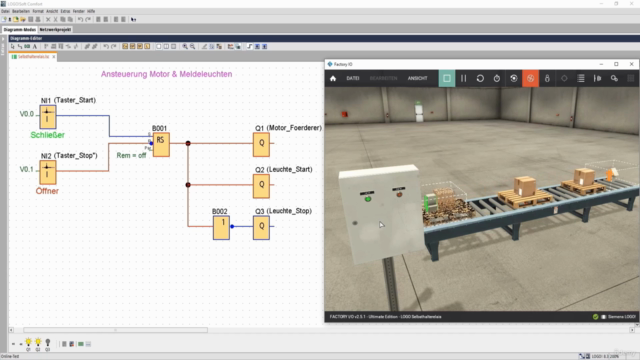Stop the Factory IO simulation
Viewport: 640px width, 360px height.
tap(447, 78)
